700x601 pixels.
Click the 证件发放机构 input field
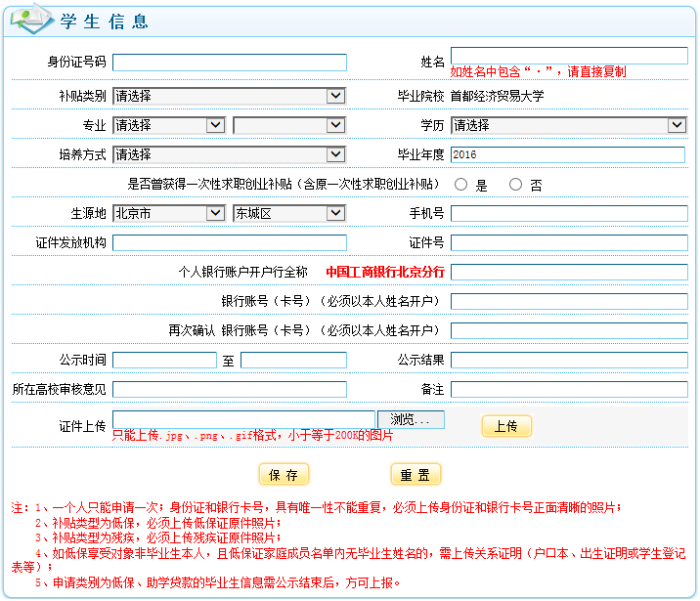[229, 242]
